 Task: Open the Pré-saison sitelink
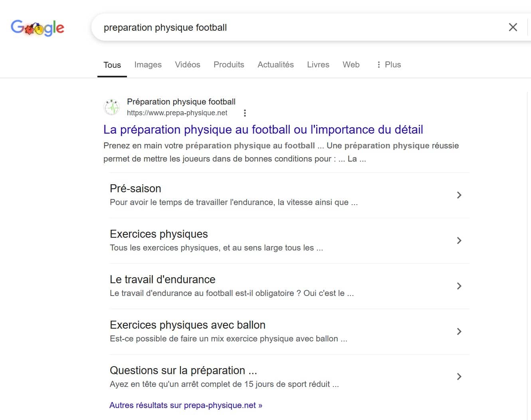[135, 188]
